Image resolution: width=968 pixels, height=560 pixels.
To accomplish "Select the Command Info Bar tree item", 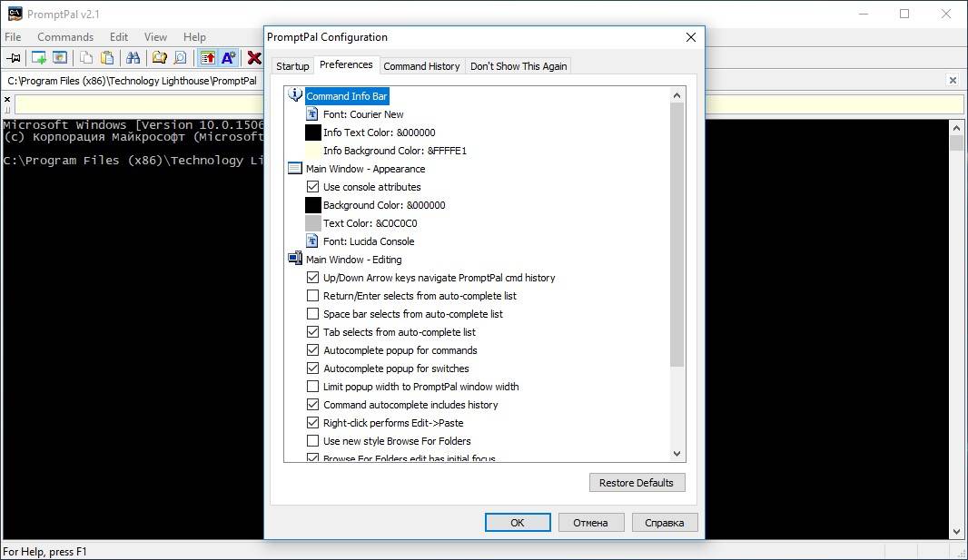I will tap(347, 96).
